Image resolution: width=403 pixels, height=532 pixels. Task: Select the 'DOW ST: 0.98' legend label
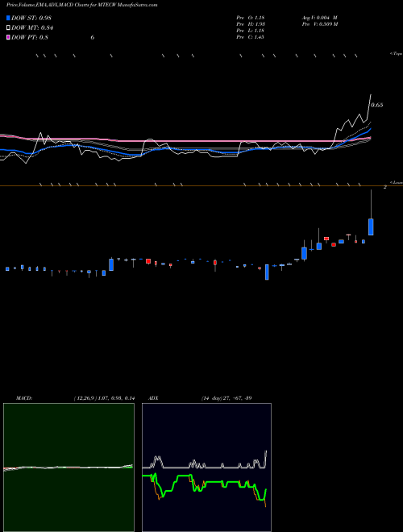click(31, 18)
